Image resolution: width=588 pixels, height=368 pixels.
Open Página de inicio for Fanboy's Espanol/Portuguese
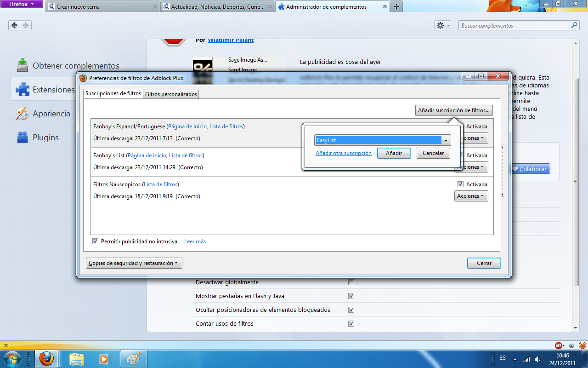pyautogui.click(x=187, y=126)
